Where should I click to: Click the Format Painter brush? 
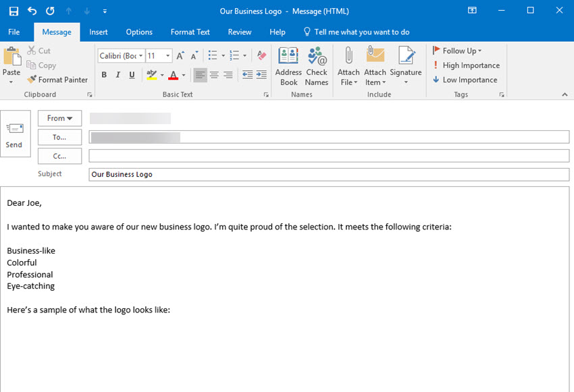coord(58,80)
